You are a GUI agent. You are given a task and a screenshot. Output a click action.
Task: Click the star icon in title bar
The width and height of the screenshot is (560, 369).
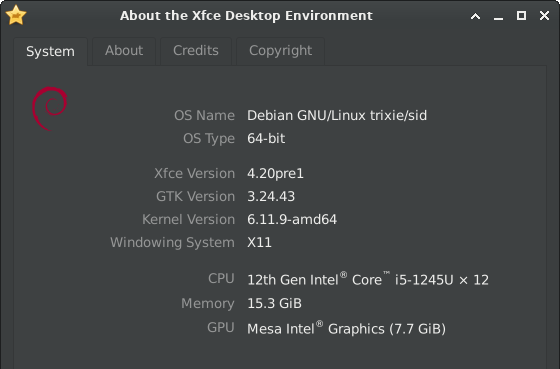(x=16, y=15)
